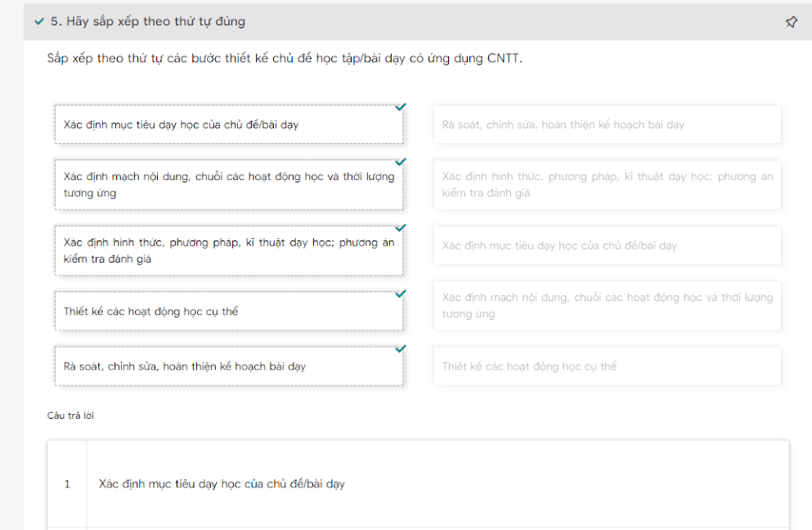Click the green check on dashed 'Rà soát, chỉnh sửa' card
812x530 pixels.
pyautogui.click(x=400, y=349)
